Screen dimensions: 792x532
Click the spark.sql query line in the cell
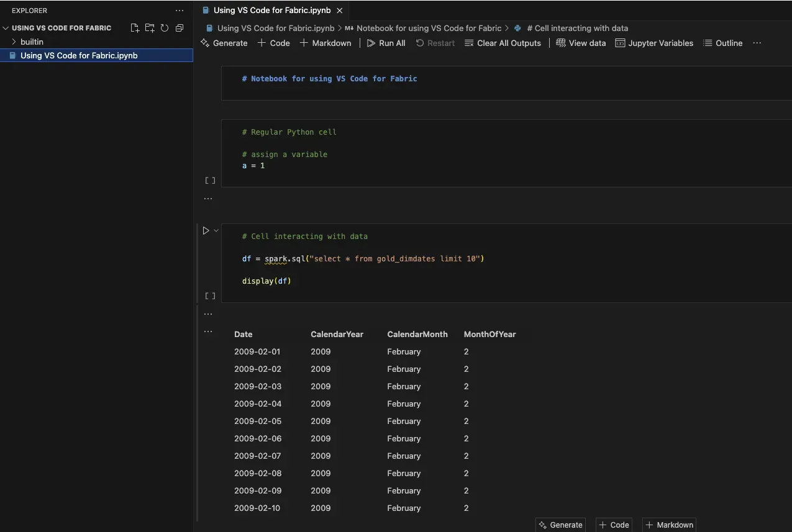coord(363,258)
